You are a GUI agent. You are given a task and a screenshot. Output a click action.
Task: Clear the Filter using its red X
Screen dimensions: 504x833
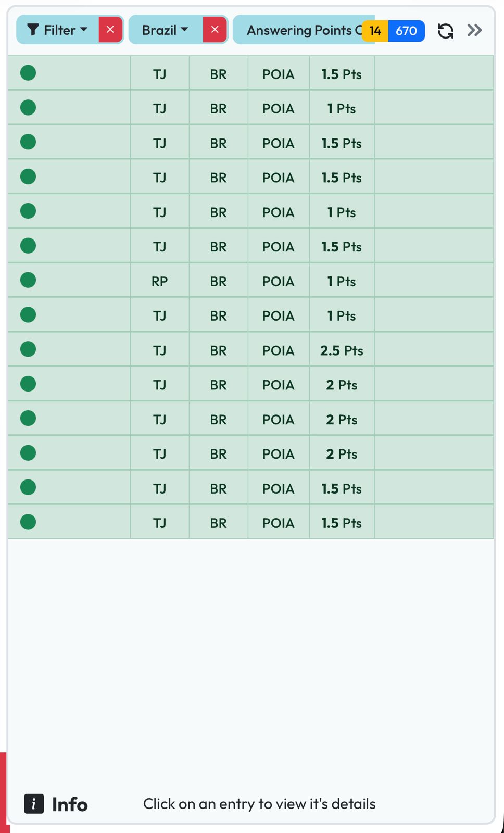pyautogui.click(x=110, y=30)
